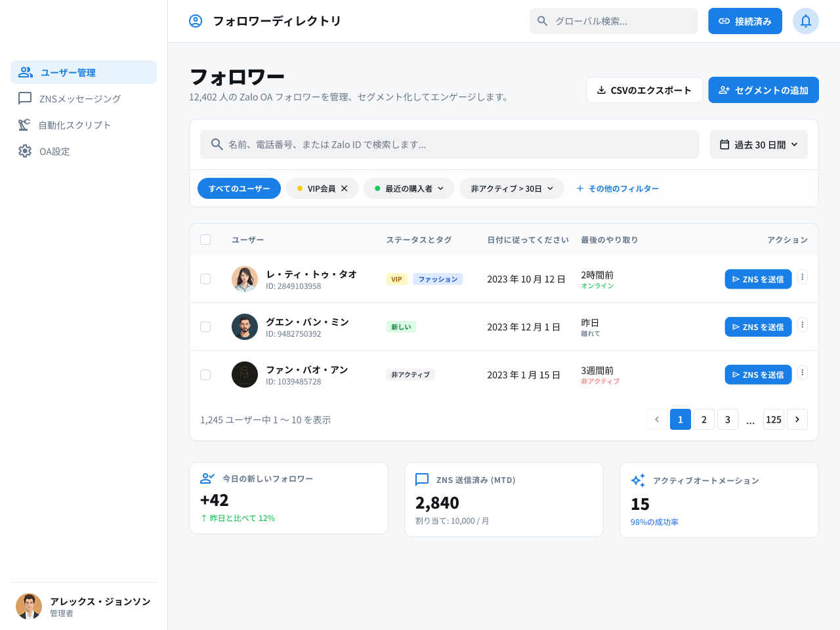
Task: Open the 過去 30 日間 date dropdown
Action: click(x=759, y=144)
